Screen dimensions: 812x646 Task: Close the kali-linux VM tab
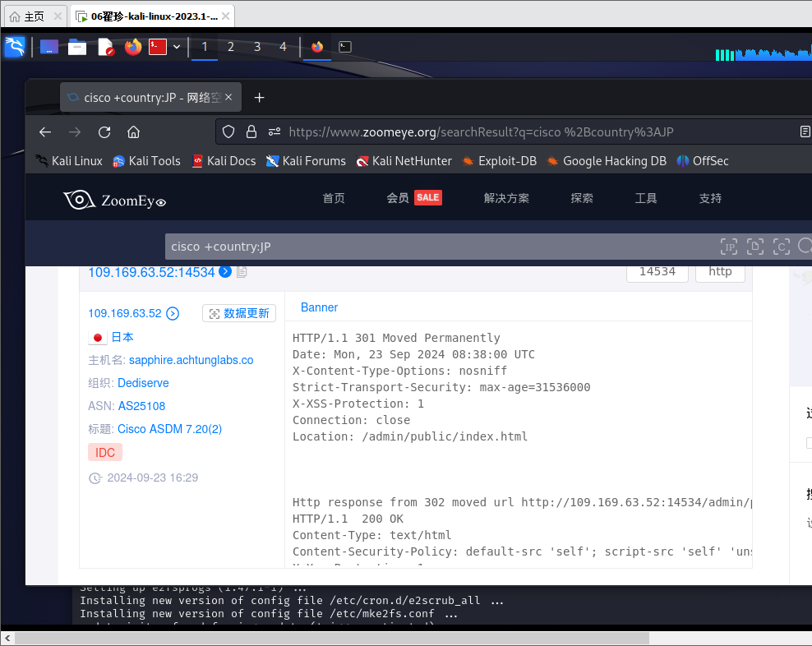226,16
